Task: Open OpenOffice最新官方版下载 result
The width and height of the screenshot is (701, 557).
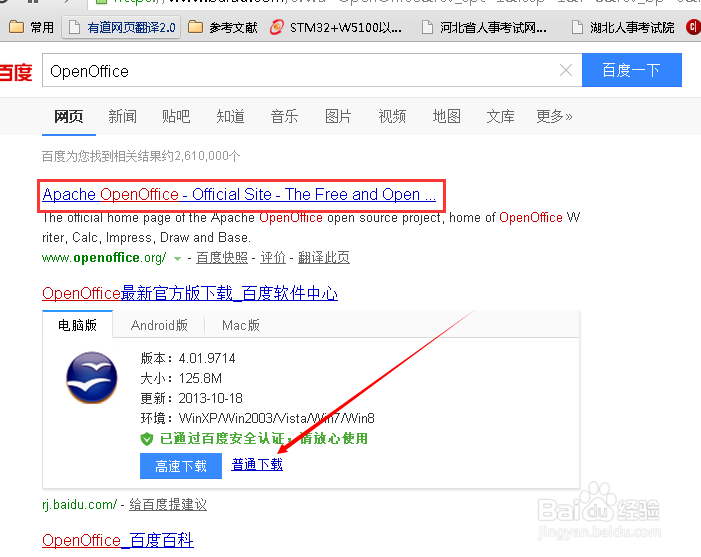Action: pos(190,294)
